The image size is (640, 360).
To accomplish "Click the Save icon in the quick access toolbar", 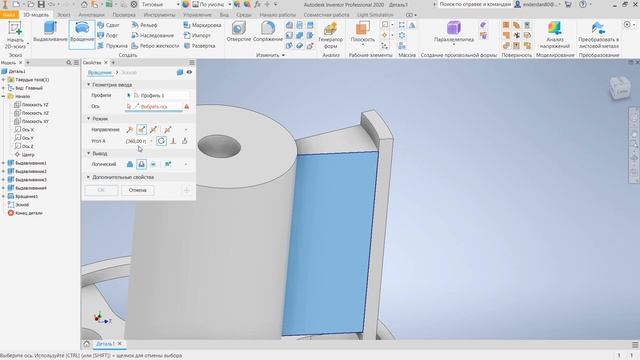I will (x=41, y=4).
